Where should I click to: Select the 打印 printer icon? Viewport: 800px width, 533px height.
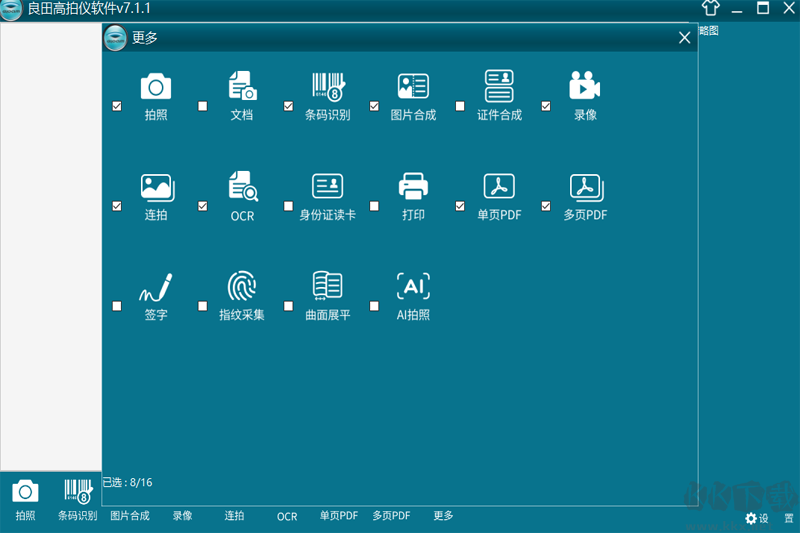click(x=413, y=186)
